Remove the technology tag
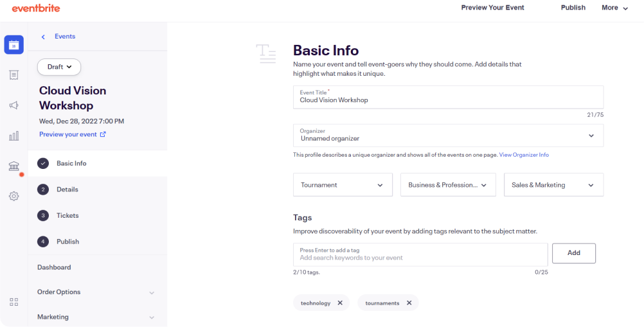 coord(340,303)
